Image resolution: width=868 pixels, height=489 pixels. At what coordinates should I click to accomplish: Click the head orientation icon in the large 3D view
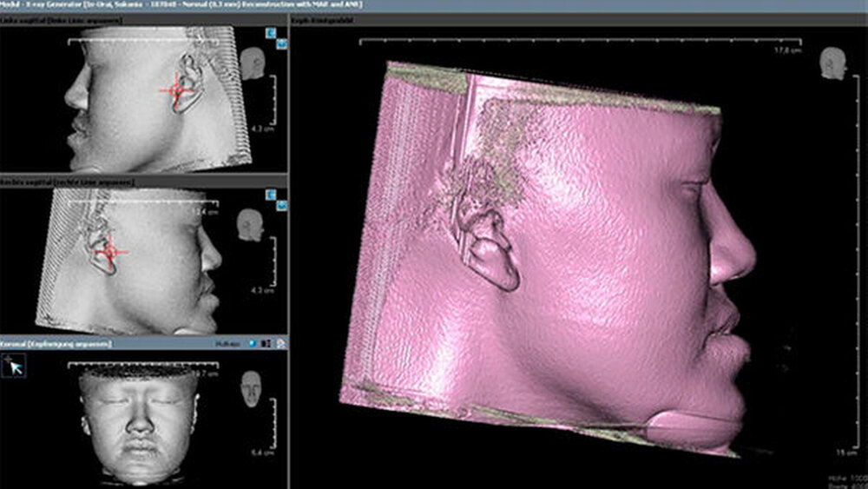[832, 63]
